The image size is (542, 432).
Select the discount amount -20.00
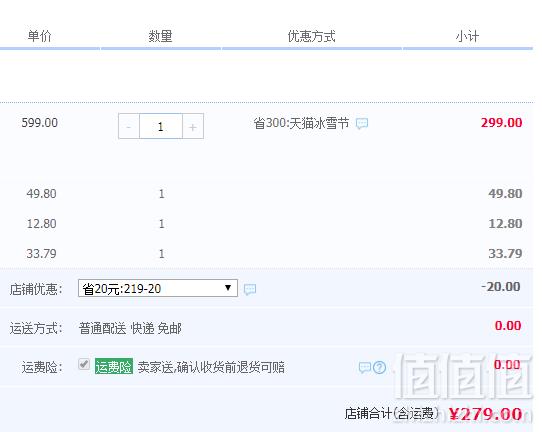(501, 287)
